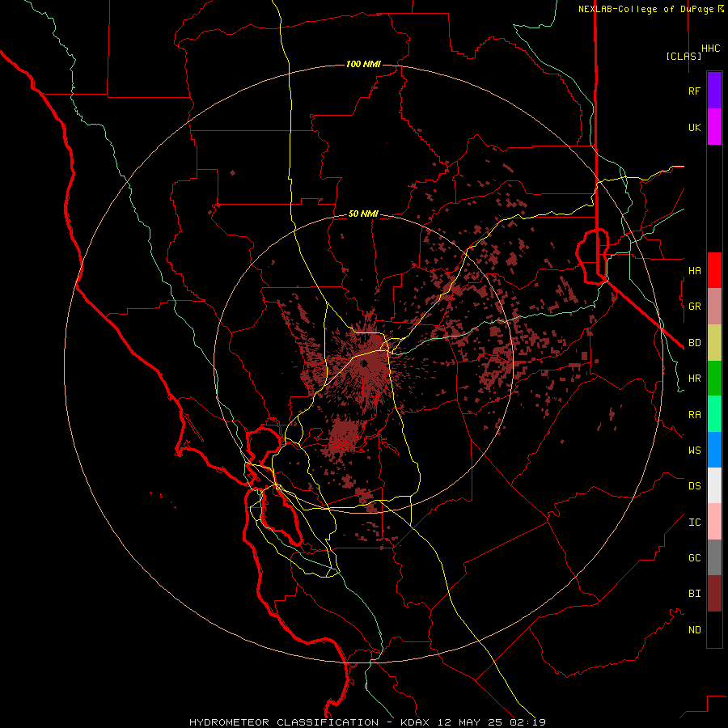This screenshot has height=728, width=728.
Task: Click the 50 NMI range ring label
Action: pos(363,214)
